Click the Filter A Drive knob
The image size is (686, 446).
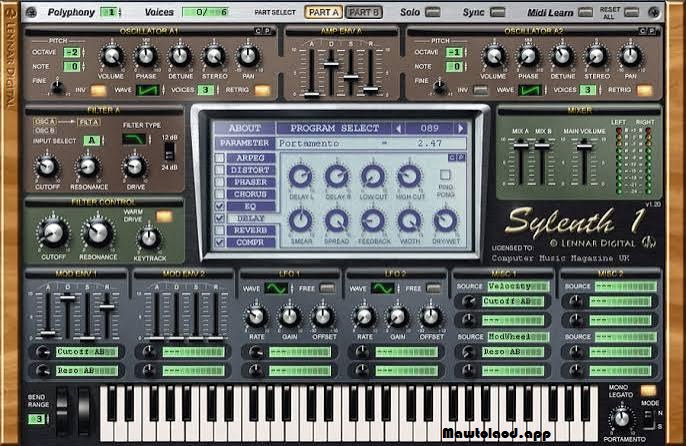(x=135, y=167)
